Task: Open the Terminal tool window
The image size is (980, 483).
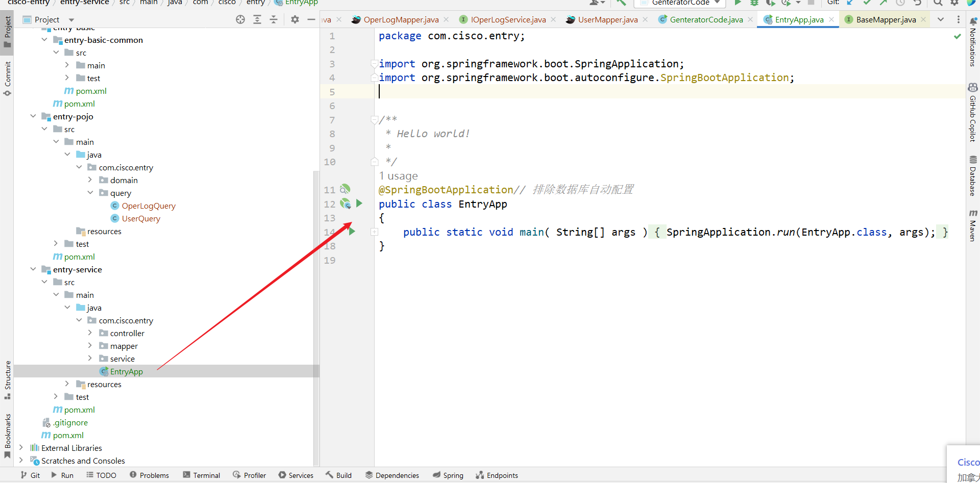Action: click(202, 475)
